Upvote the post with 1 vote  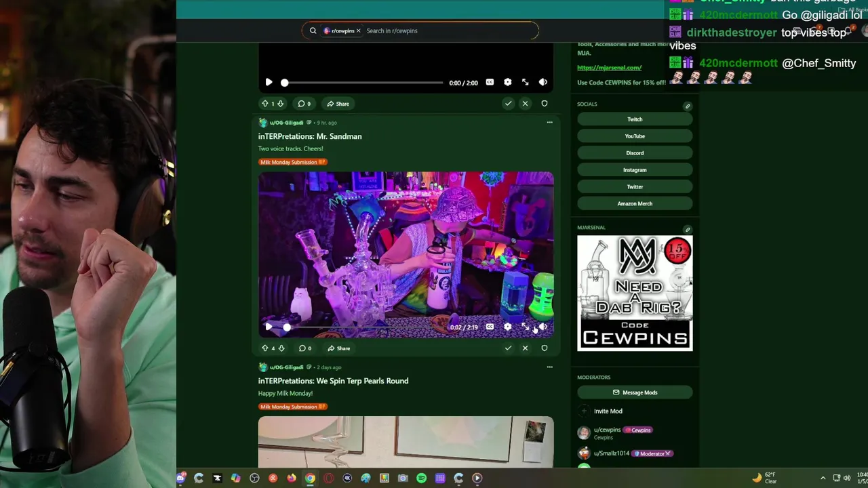pos(264,104)
